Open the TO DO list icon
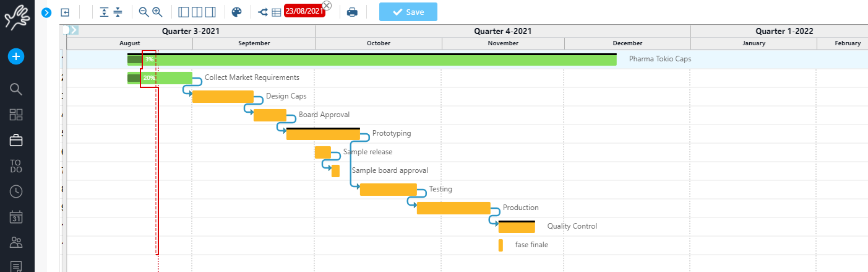 [x=16, y=166]
